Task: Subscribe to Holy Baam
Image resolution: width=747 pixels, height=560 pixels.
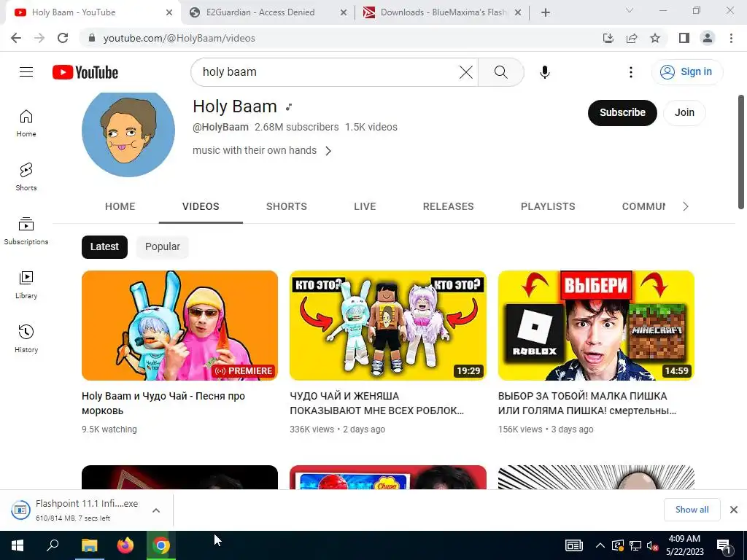Action: click(622, 113)
